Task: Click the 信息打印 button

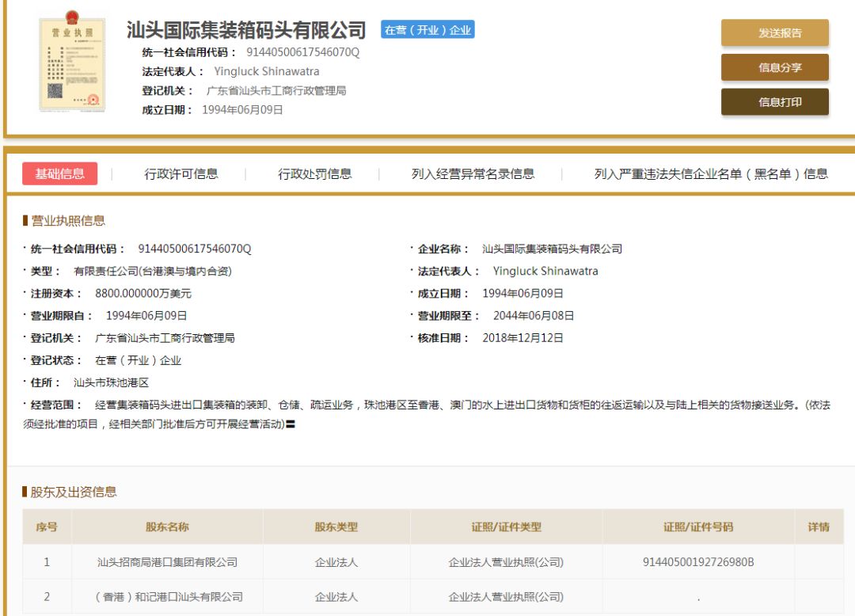Action: click(775, 102)
